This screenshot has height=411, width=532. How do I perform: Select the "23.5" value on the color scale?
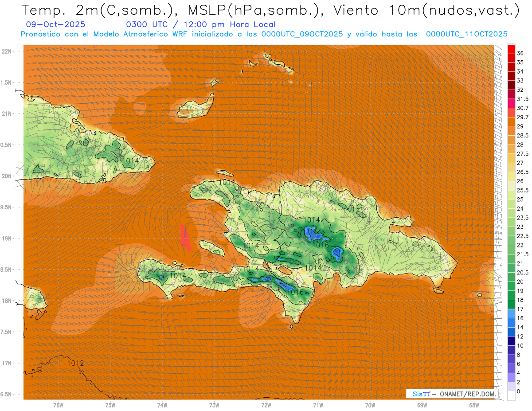[522, 218]
